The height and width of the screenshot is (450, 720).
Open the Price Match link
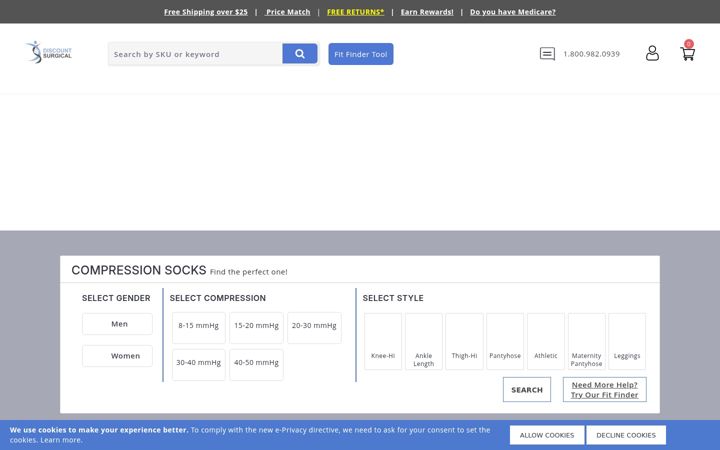pyautogui.click(x=287, y=12)
